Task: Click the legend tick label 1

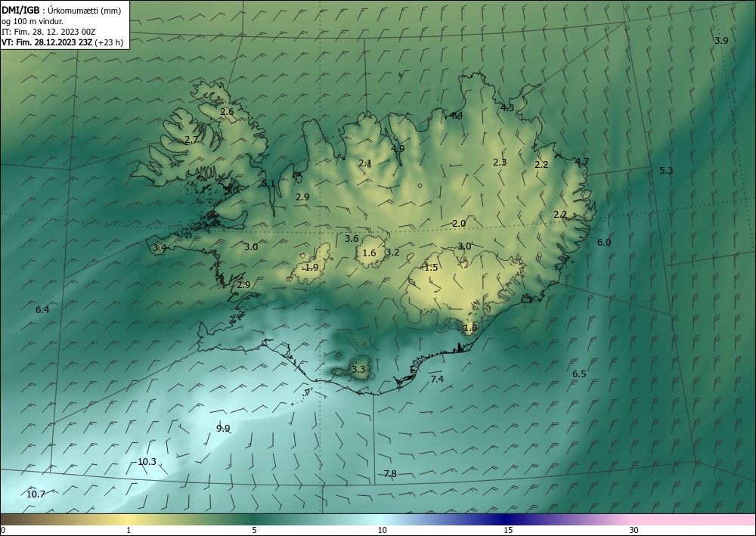Action: pyautogui.click(x=129, y=530)
